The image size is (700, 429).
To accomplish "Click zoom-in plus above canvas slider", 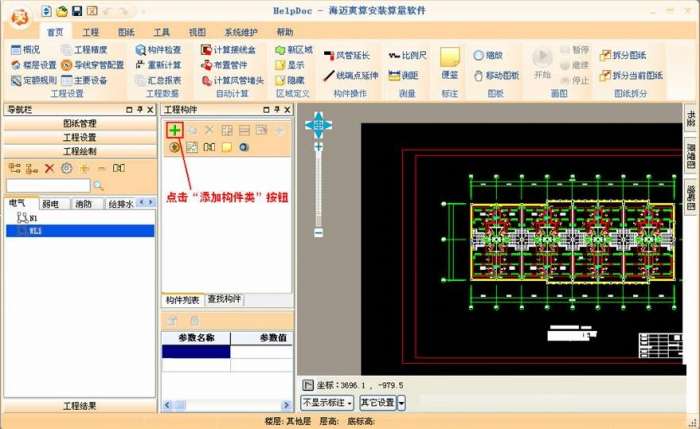I will click(x=318, y=147).
